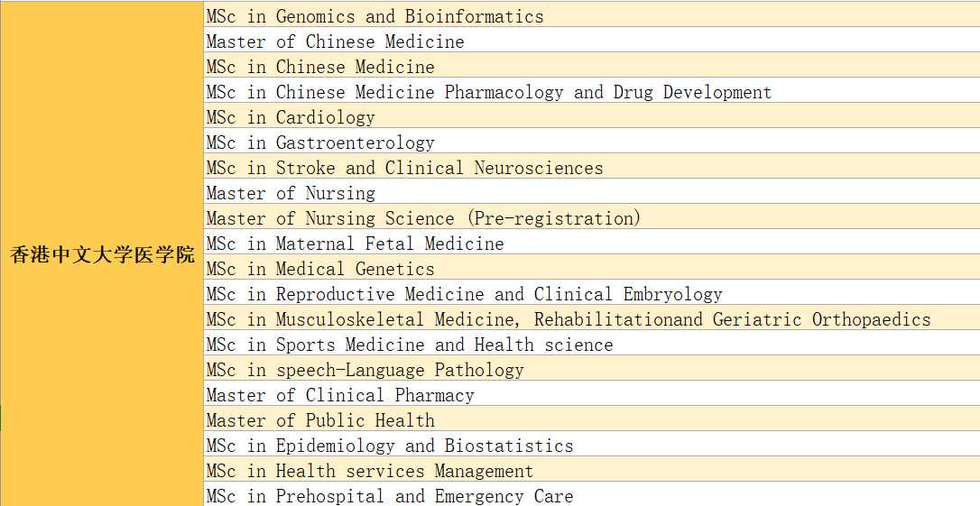Select the MSc in Gastroenterology cell
The image size is (980, 506).
320,143
